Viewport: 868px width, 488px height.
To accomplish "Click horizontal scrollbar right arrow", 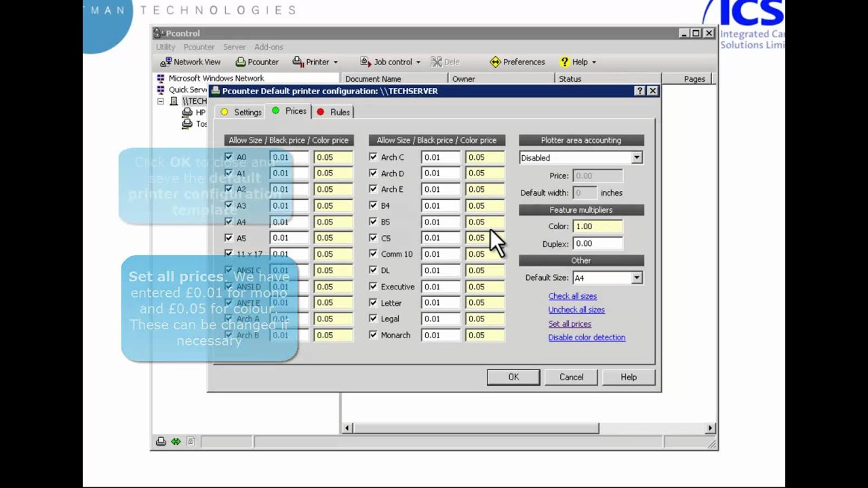I will pyautogui.click(x=710, y=428).
